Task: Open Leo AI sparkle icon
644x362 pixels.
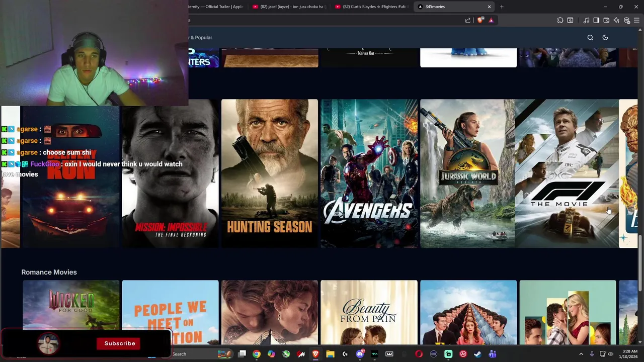Action: 616,20
